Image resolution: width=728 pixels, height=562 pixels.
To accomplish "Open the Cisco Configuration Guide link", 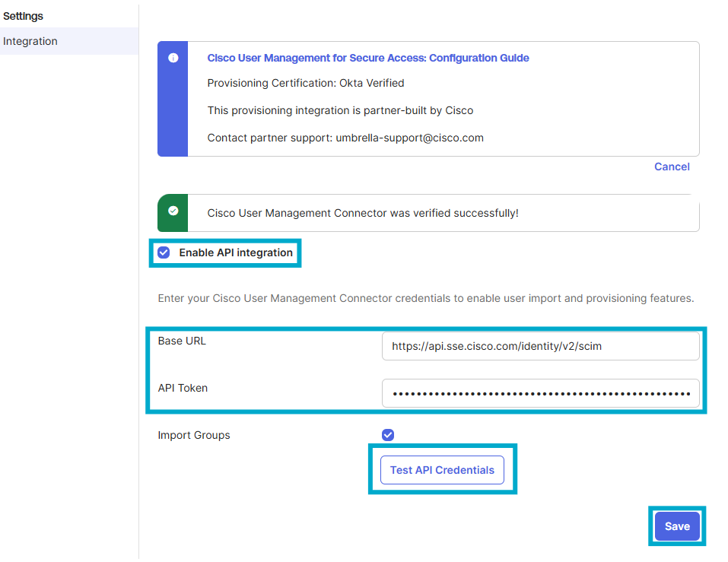I will pyautogui.click(x=367, y=58).
